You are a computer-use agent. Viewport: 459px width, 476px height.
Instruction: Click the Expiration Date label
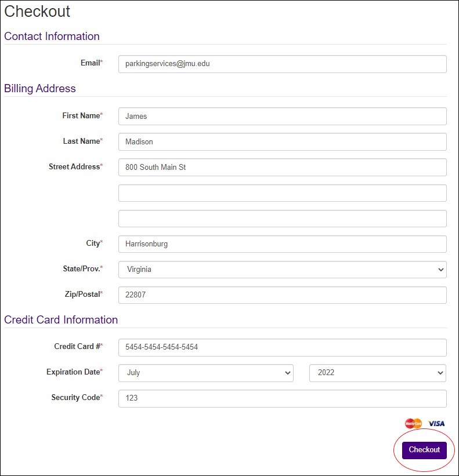click(x=74, y=372)
